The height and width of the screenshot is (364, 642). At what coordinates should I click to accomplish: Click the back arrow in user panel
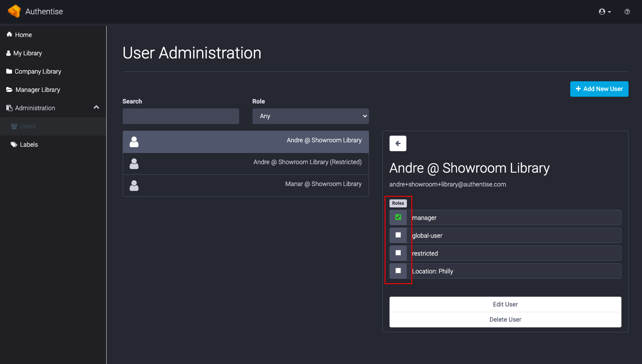(398, 144)
